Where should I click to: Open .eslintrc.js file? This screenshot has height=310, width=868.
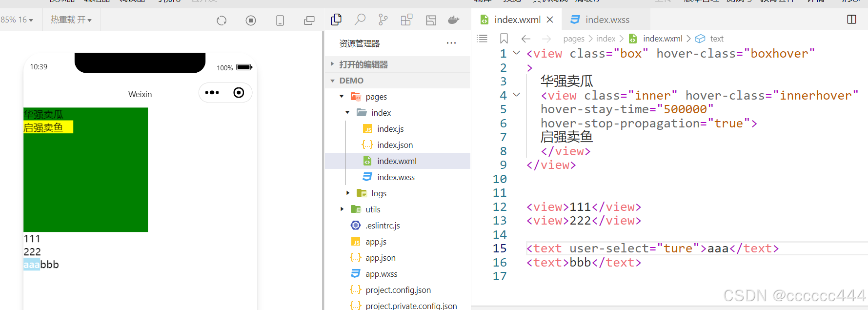(398, 226)
